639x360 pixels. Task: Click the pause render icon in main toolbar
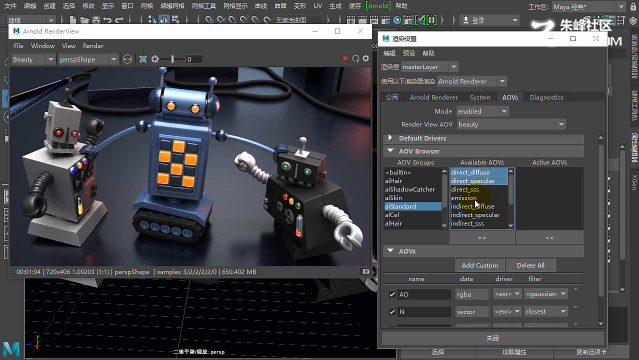(x=432, y=20)
